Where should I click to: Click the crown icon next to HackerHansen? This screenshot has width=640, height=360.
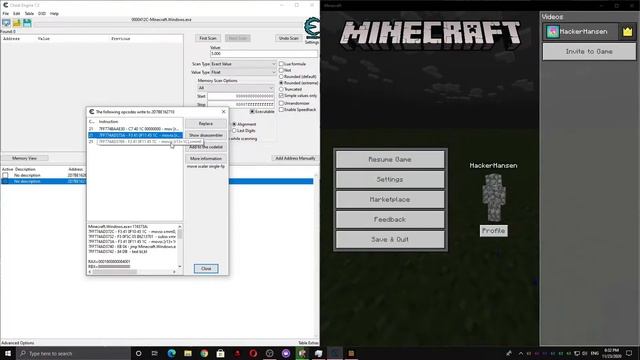point(627,32)
